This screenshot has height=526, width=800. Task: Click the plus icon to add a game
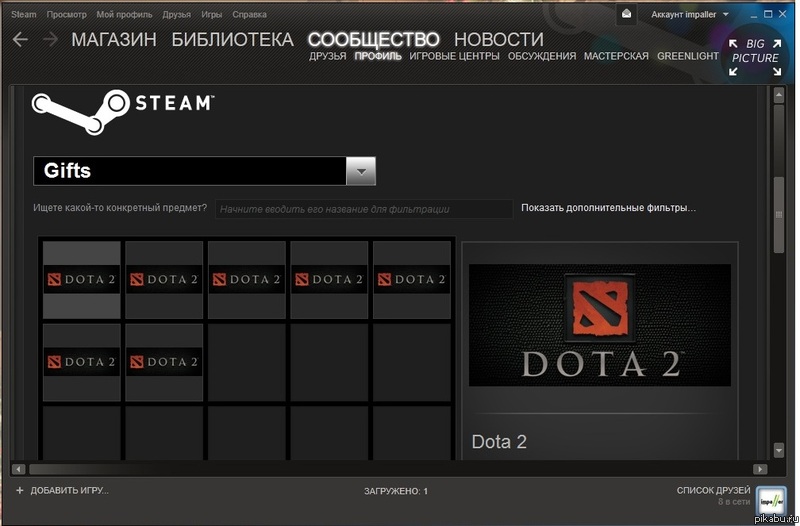[20, 490]
